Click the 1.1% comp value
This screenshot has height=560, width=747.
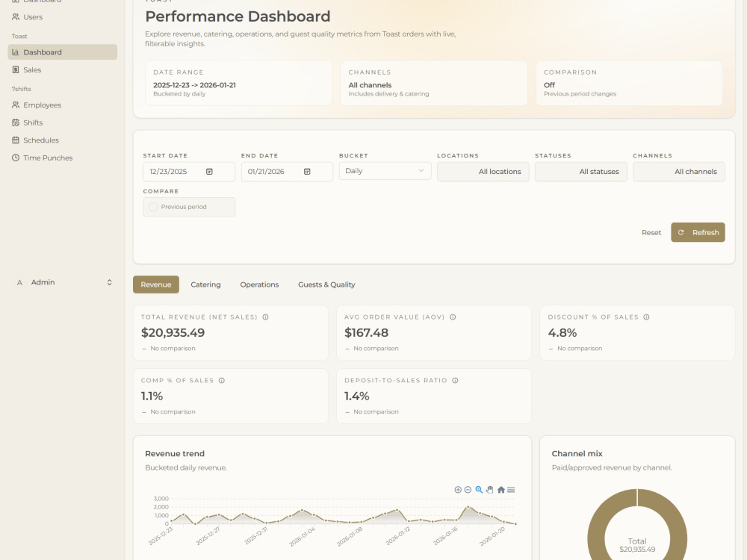click(152, 396)
